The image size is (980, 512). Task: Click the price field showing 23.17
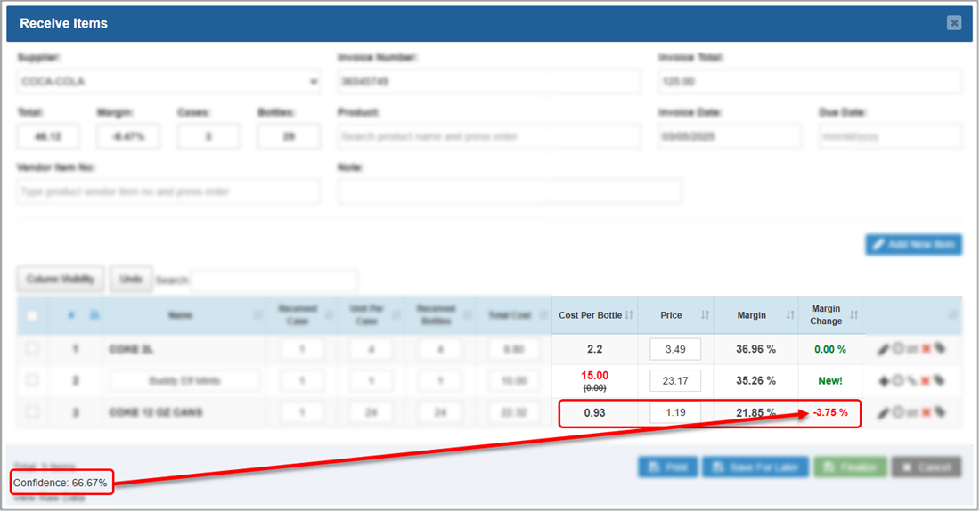675,381
